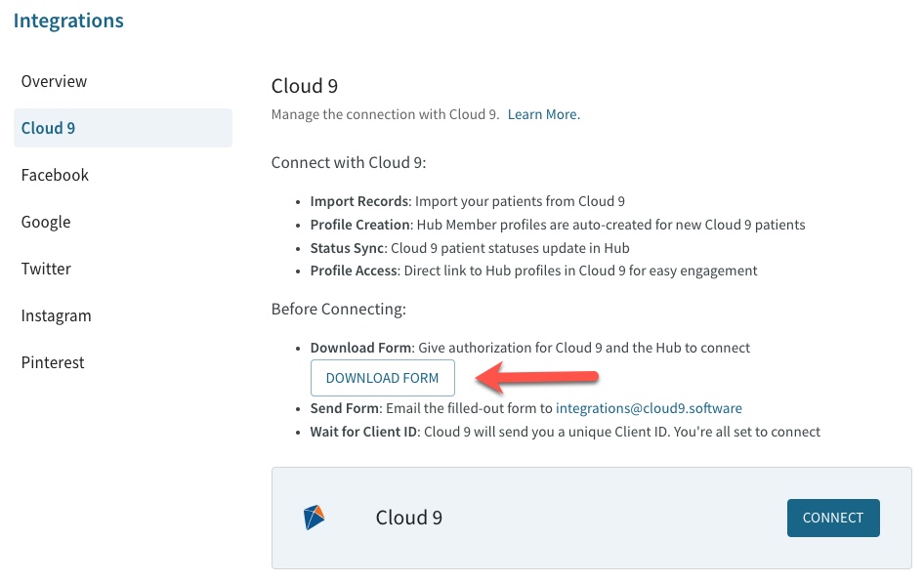The image size is (924, 583).
Task: Open the Google integration settings
Action: pos(46,222)
